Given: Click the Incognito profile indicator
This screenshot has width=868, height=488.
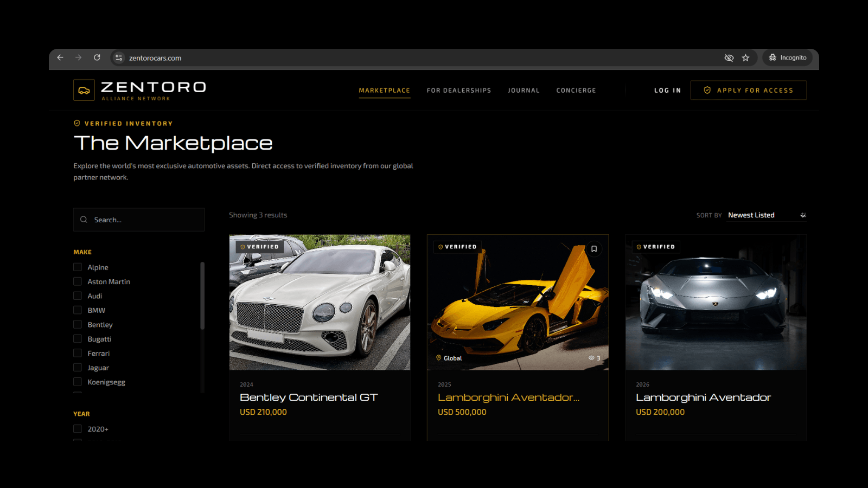Looking at the screenshot, I should click(788, 57).
